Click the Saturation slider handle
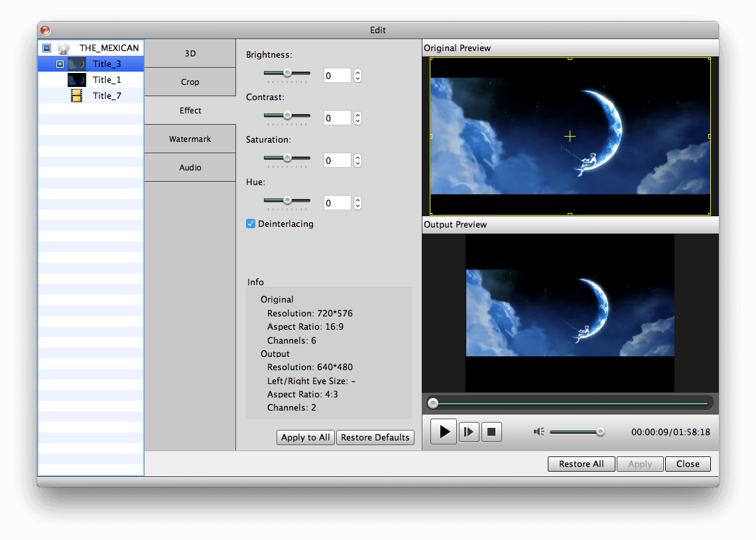 (287, 158)
